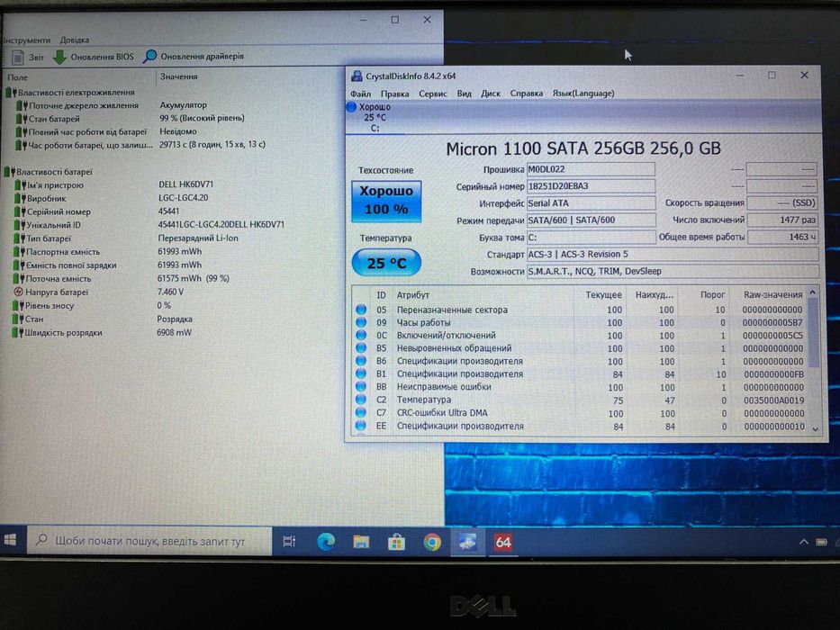Click the 7.460 V voltage value
The image size is (840, 630).
170,292
